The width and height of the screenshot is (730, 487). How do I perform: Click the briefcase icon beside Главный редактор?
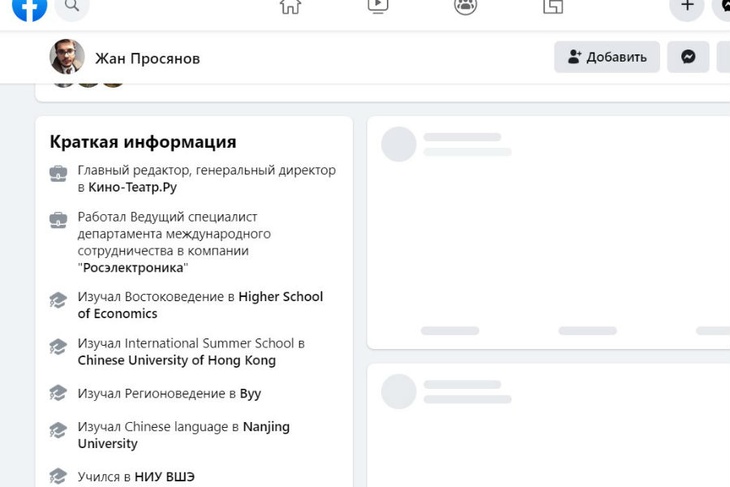coord(58,174)
